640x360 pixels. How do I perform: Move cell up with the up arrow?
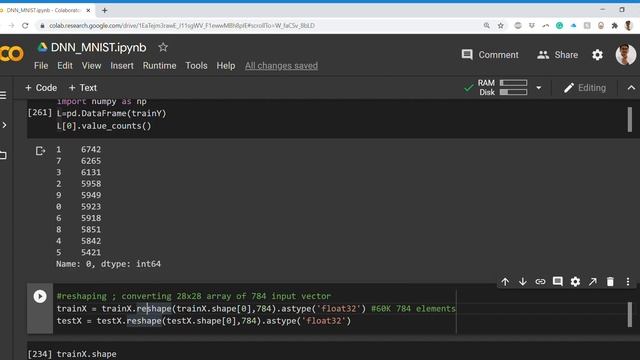click(x=505, y=282)
